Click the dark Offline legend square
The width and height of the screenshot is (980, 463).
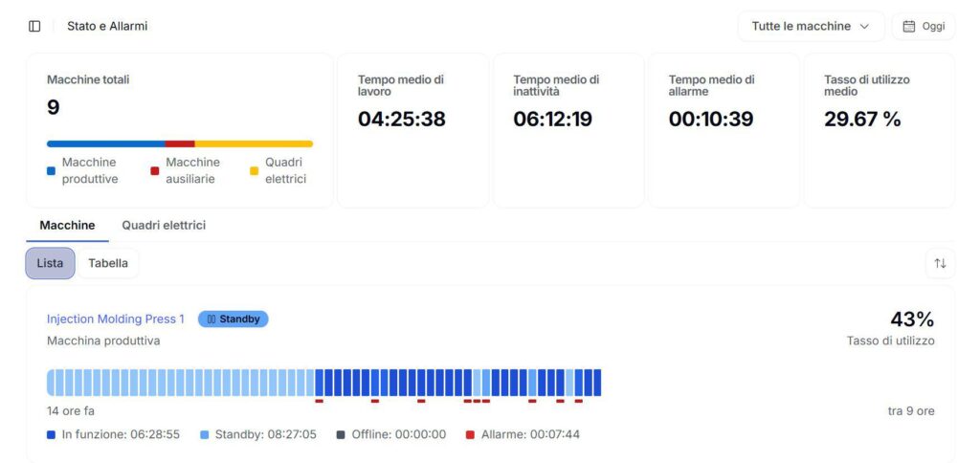(341, 435)
